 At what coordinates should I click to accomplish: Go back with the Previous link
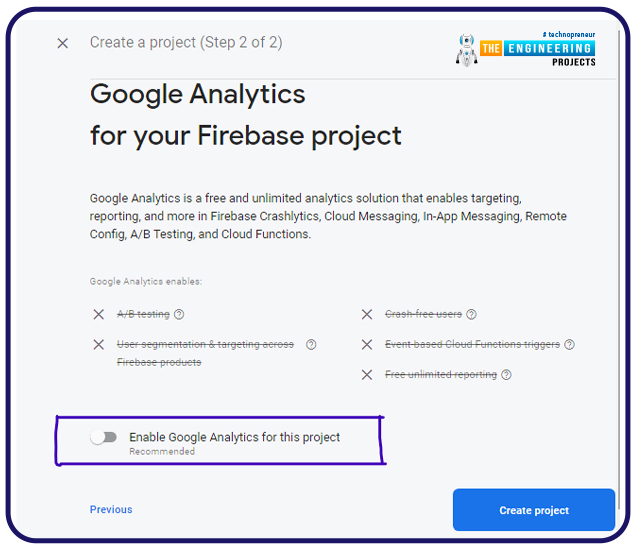111,509
